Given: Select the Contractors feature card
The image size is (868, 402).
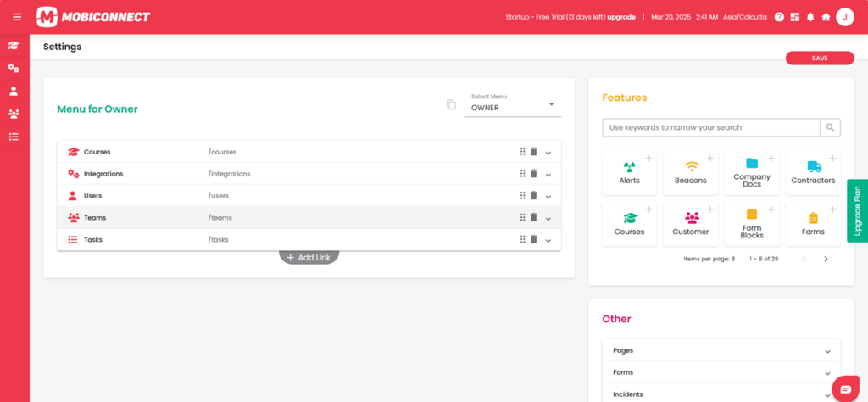Looking at the screenshot, I should 813,173.
